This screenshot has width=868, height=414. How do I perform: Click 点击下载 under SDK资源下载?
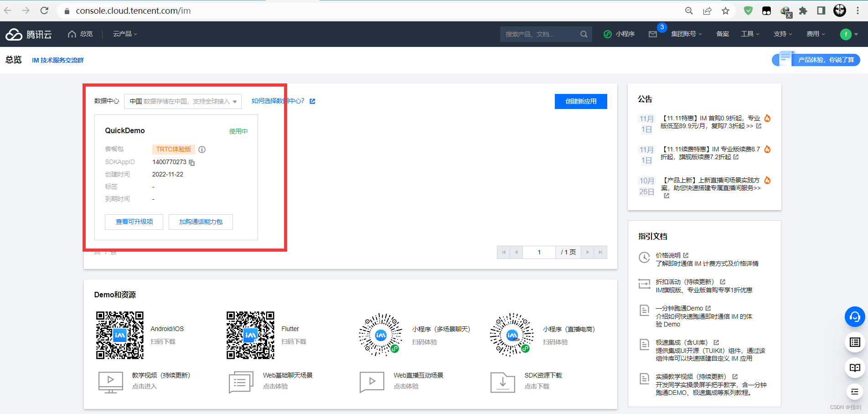[x=537, y=386]
